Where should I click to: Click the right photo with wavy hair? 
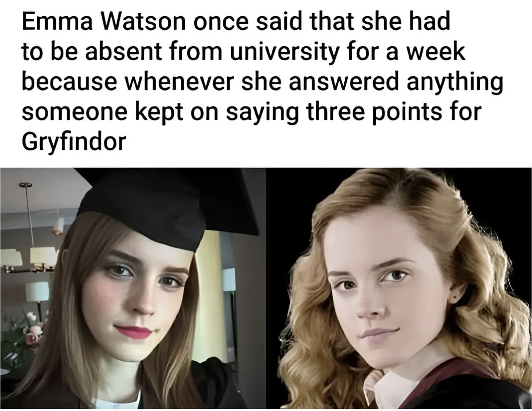(399, 289)
